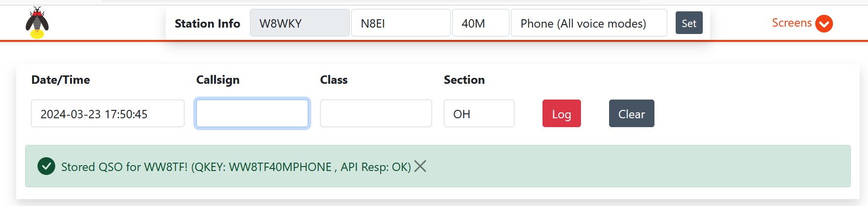Screen dimensions: 868x206
Task: Open the Screens menu text link
Action: 791,23
